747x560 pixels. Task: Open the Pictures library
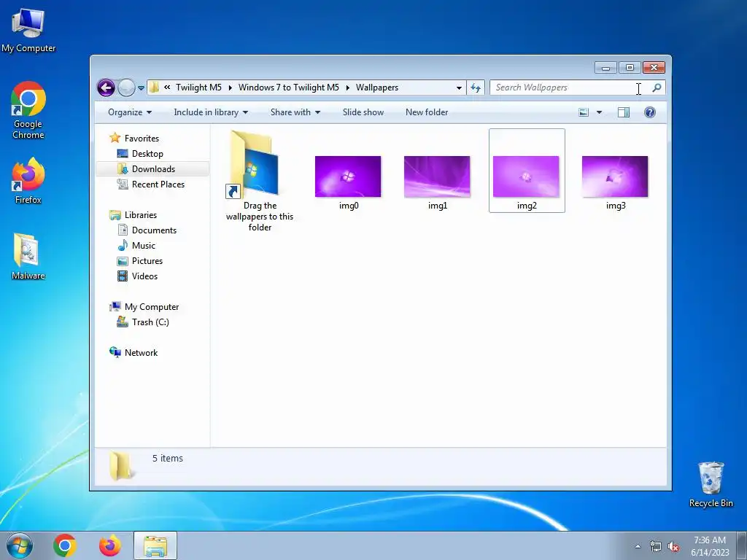coord(147,261)
